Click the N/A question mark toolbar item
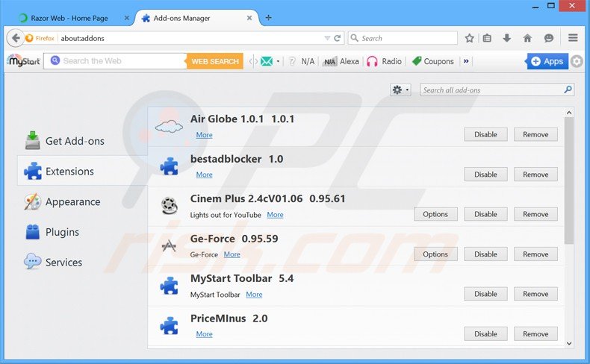Screen dimensions: 590x364 tap(302, 61)
